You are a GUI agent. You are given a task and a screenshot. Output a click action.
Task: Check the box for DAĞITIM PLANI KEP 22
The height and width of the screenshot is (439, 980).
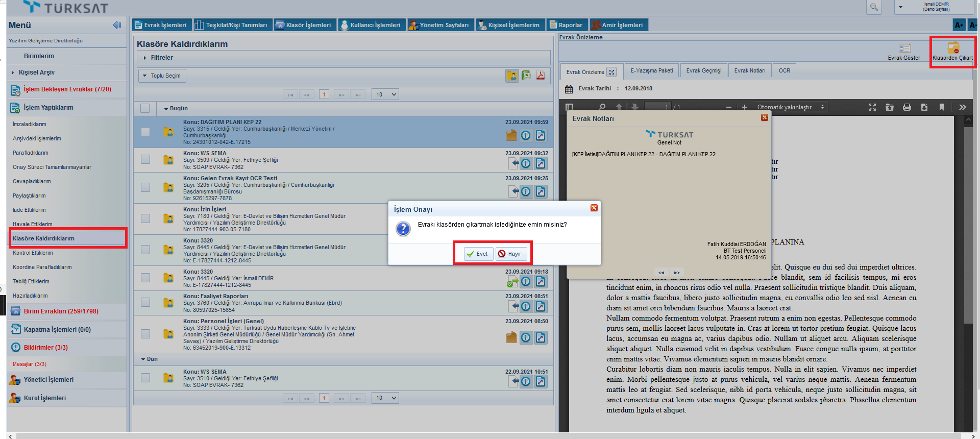(145, 132)
